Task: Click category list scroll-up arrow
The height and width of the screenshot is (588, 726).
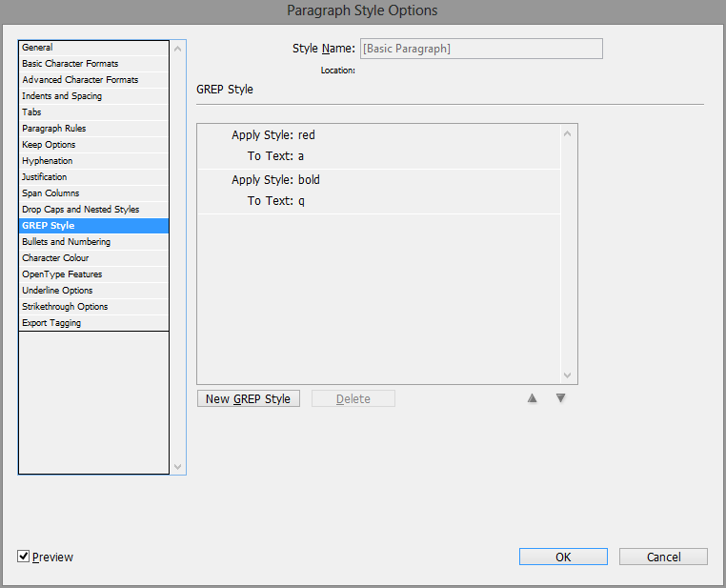Action: [178, 49]
